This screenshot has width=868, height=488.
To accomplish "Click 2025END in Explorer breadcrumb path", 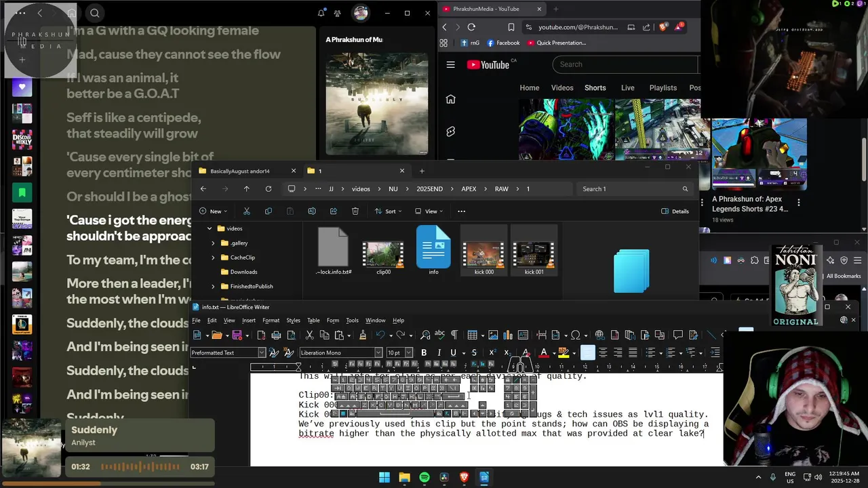I will tap(429, 189).
